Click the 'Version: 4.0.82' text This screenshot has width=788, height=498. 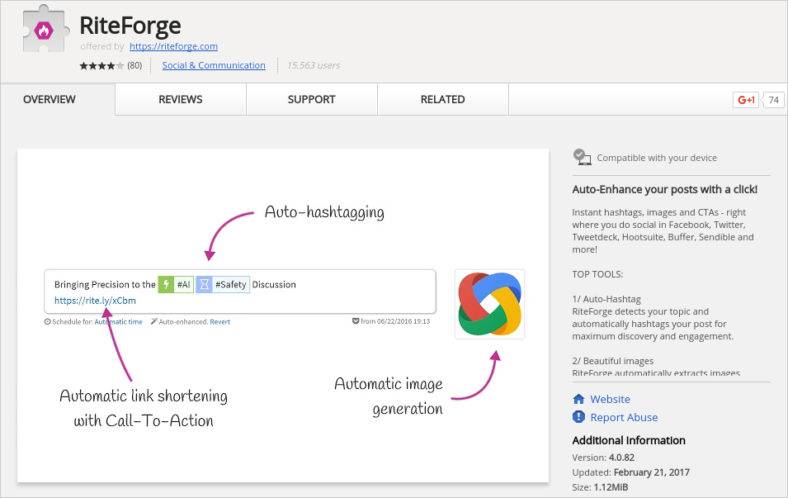[603, 457]
